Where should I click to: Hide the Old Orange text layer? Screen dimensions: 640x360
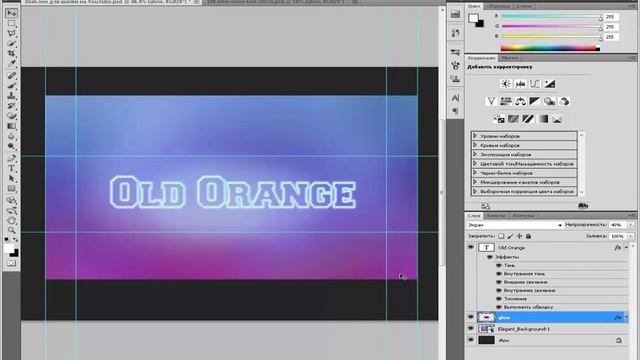(x=471, y=247)
